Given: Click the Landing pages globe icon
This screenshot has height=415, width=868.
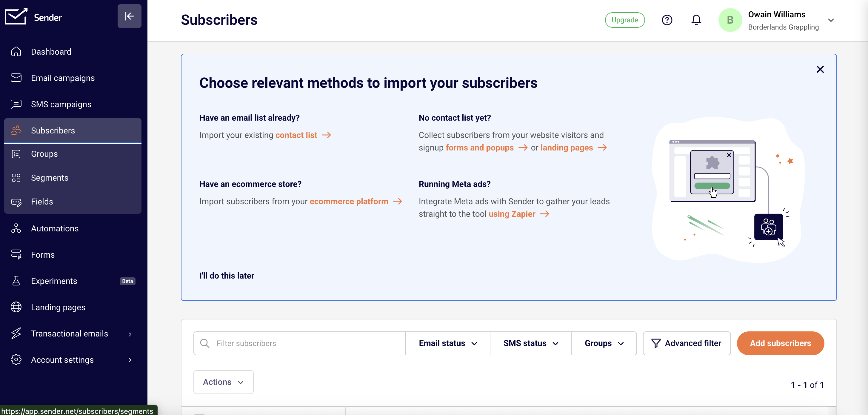Looking at the screenshot, I should tap(16, 307).
